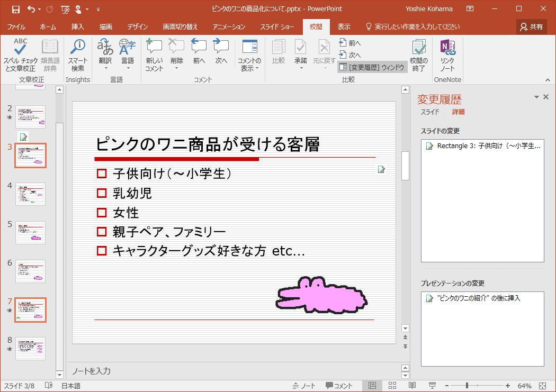Screen dimensions: 556x392
Task: Jump to the next comment (次へ)
Action: [221, 52]
